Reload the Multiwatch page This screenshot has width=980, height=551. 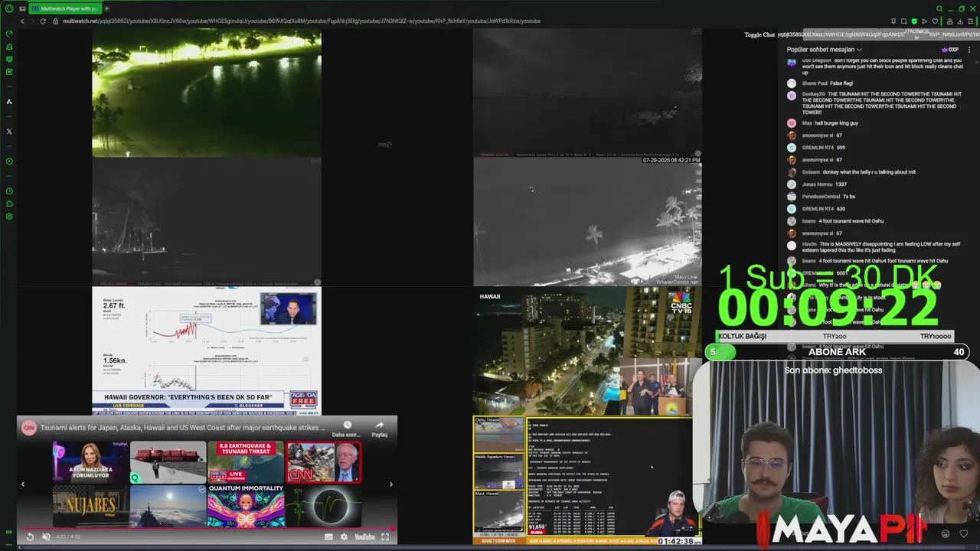point(43,21)
